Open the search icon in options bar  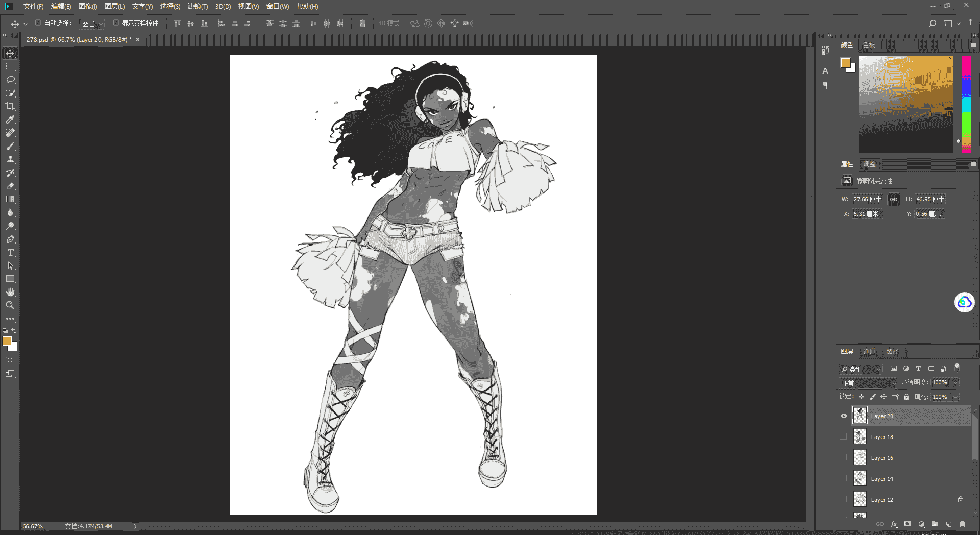(x=933, y=23)
